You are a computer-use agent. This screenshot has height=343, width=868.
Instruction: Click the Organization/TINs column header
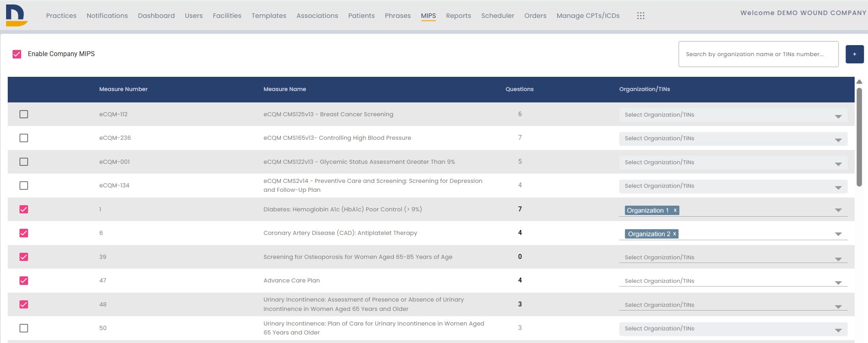point(644,89)
